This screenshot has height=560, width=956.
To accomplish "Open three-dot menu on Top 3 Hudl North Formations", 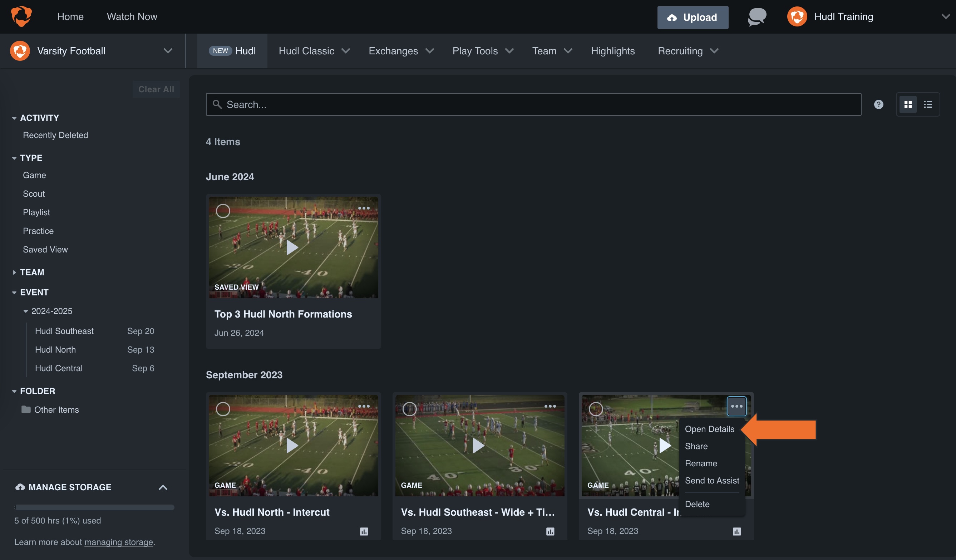I will tap(364, 208).
